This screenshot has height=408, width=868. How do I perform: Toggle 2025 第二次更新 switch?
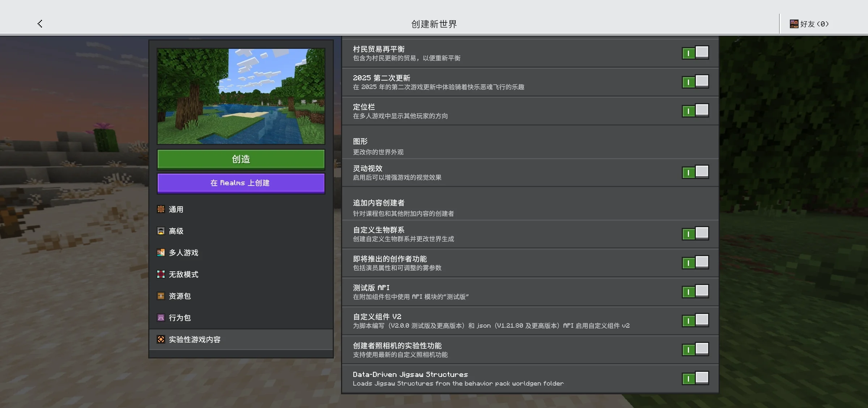click(x=695, y=82)
